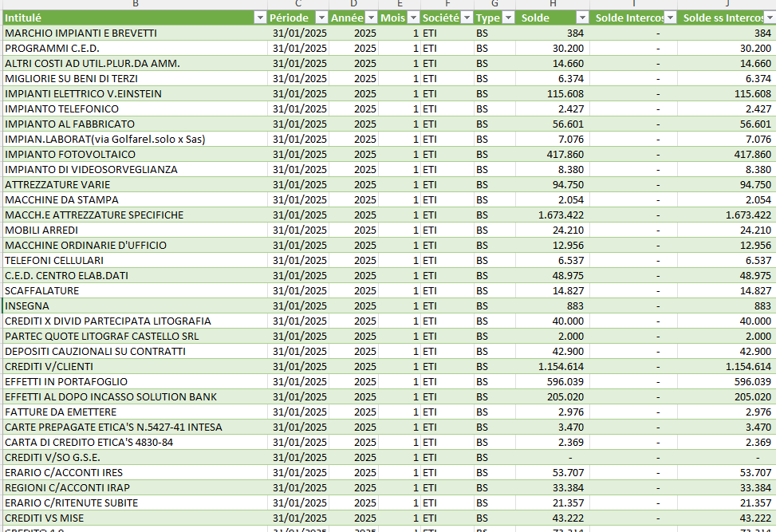Click Solde value 1.673.422 in column H
Screen dimensions: 776x532
[x=561, y=215]
